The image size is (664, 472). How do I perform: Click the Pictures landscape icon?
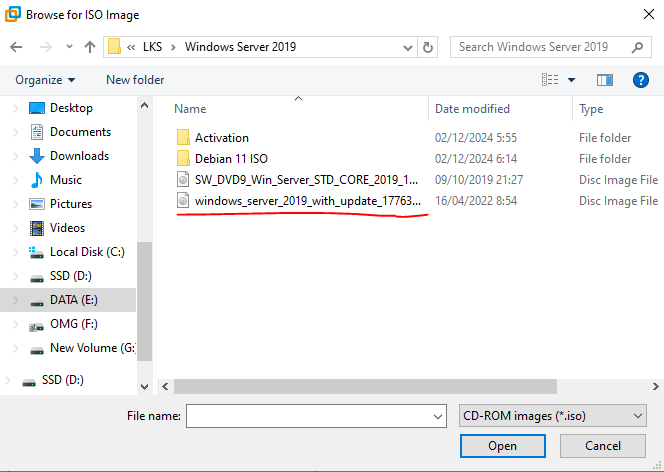click(37, 204)
